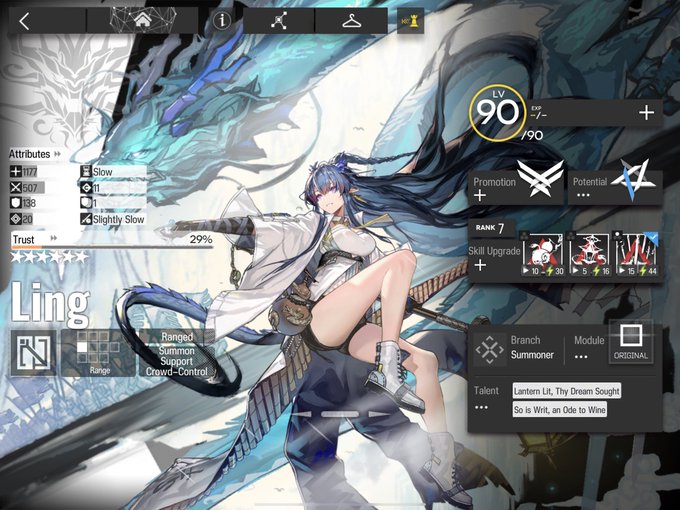
Task: Open the Potential ellipsis details
Action: click(x=583, y=195)
